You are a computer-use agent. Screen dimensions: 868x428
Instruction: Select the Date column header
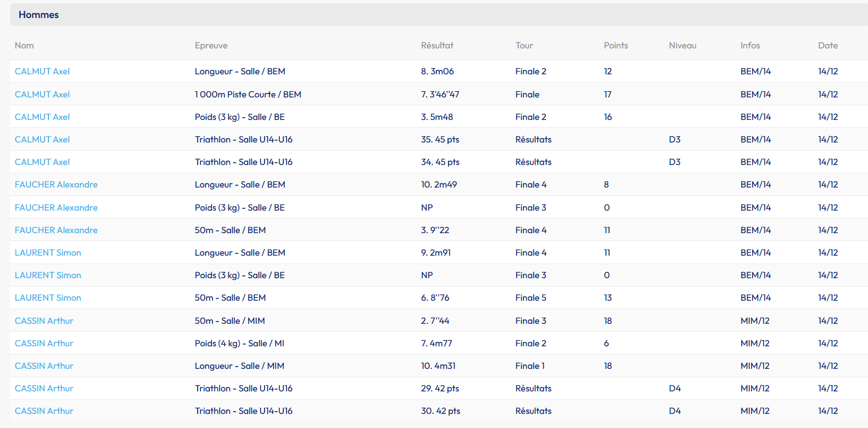tap(827, 46)
